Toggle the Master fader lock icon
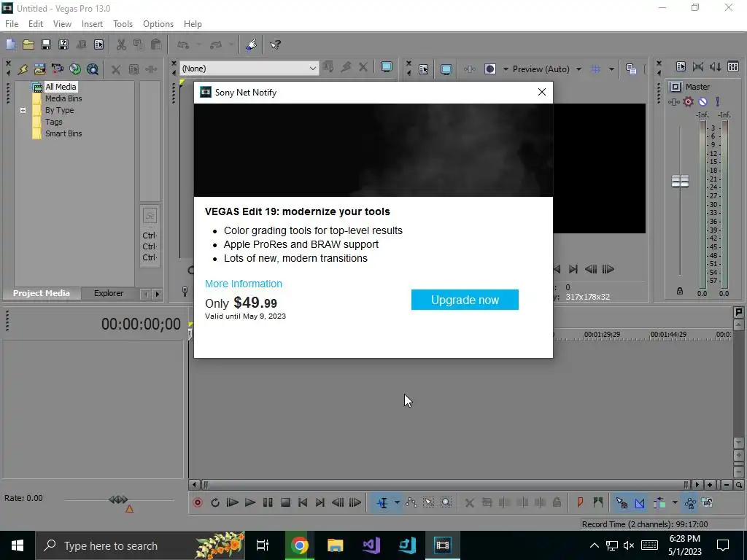This screenshot has height=560, width=747. [x=680, y=291]
